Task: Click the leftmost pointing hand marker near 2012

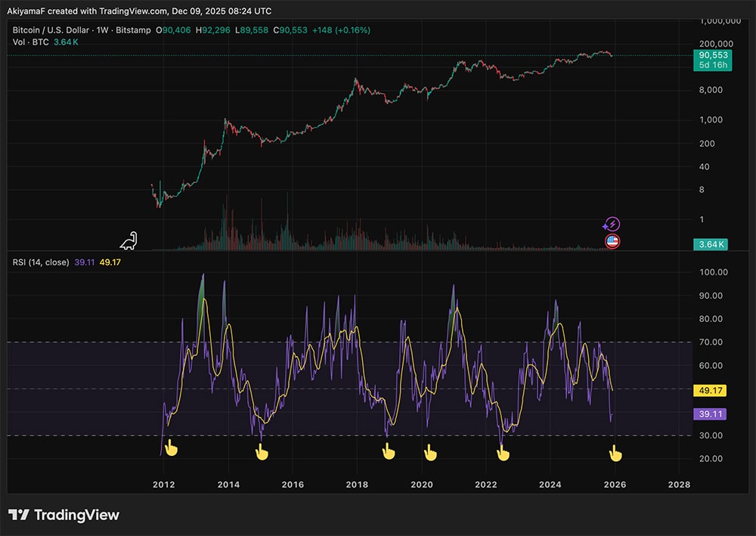Action: click(172, 449)
